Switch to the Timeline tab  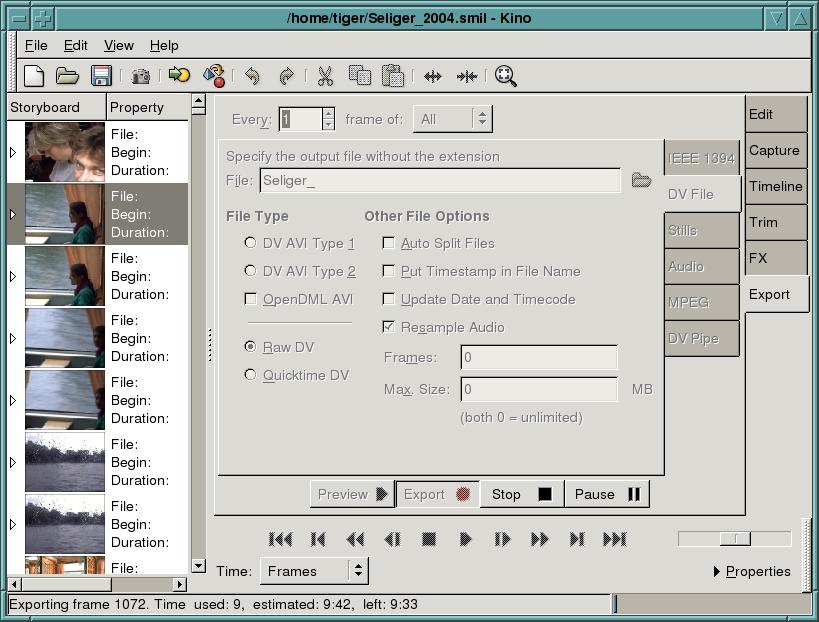click(775, 186)
